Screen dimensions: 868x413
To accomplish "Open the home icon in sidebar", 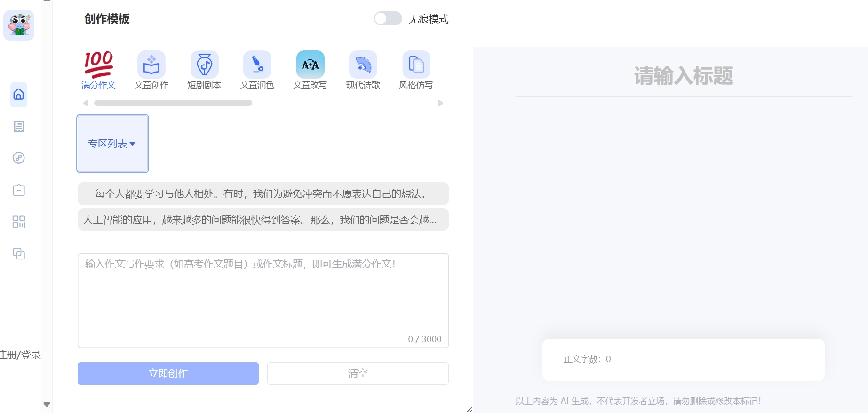I will pos(19,95).
